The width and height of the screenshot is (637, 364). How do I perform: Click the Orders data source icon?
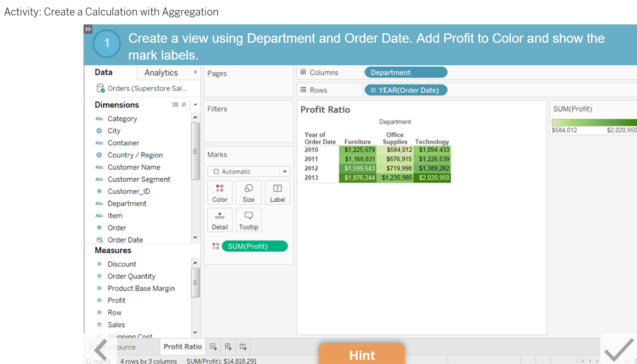[x=100, y=88]
